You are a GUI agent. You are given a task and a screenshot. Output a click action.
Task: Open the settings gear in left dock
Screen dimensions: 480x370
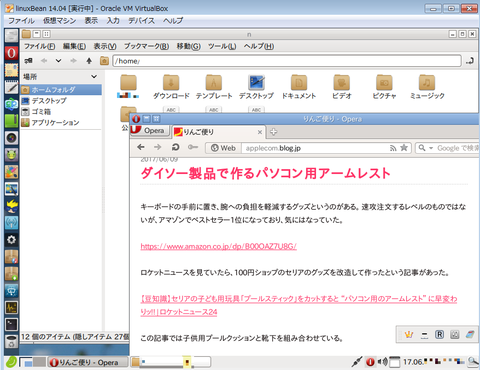pyautogui.click(x=11, y=240)
